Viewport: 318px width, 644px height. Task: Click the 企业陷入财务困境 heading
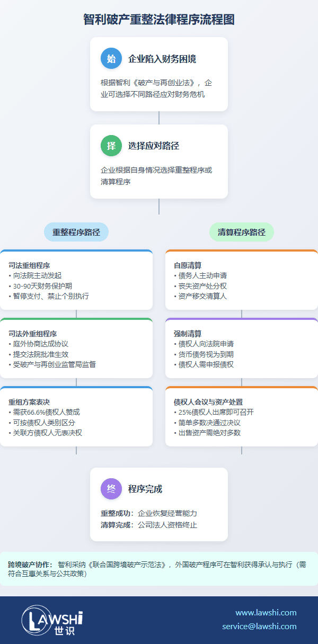pyautogui.click(x=162, y=59)
